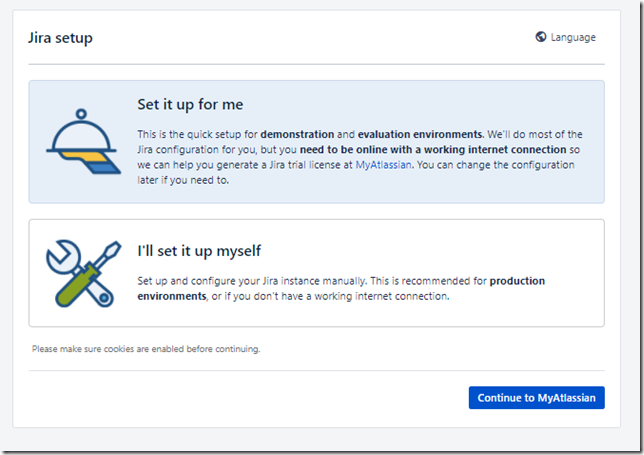This screenshot has height=455, width=644.
Task: Click bold "demonstration" text in quick setup description
Action: (297, 134)
